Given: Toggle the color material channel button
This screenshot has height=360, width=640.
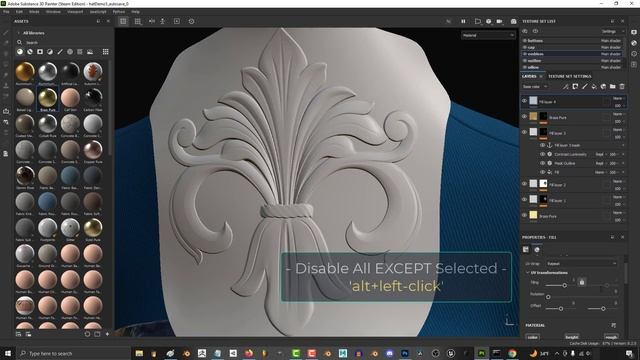Looking at the screenshot, I should tap(533, 337).
